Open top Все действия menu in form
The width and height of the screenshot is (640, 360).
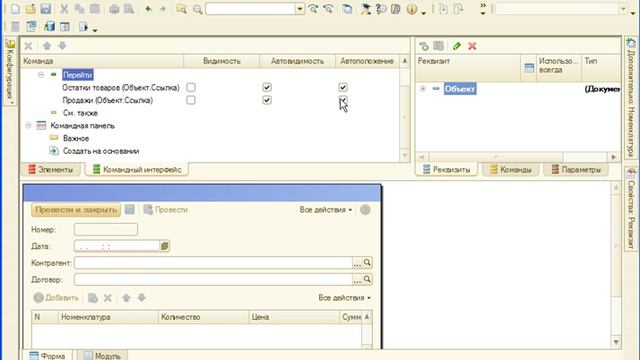[x=325, y=210]
